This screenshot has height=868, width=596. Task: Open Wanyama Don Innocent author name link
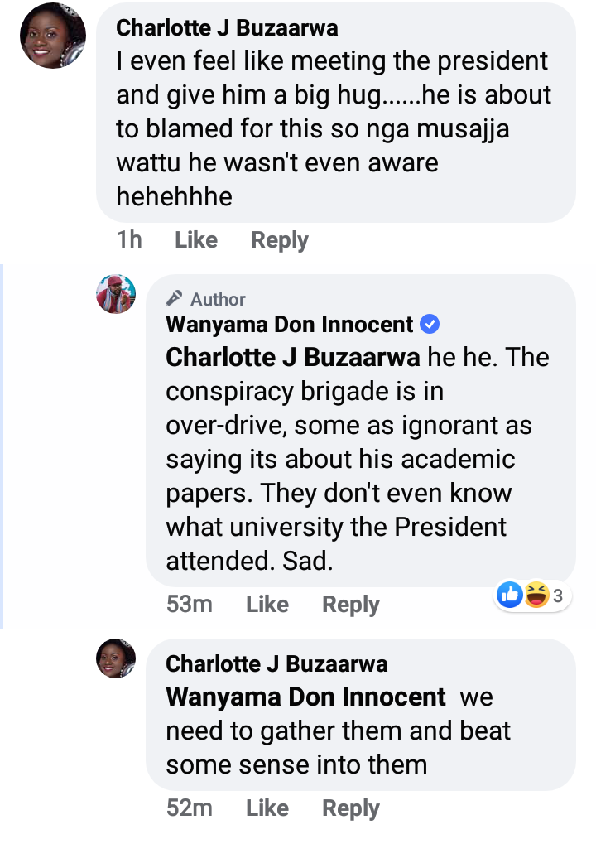tap(290, 324)
